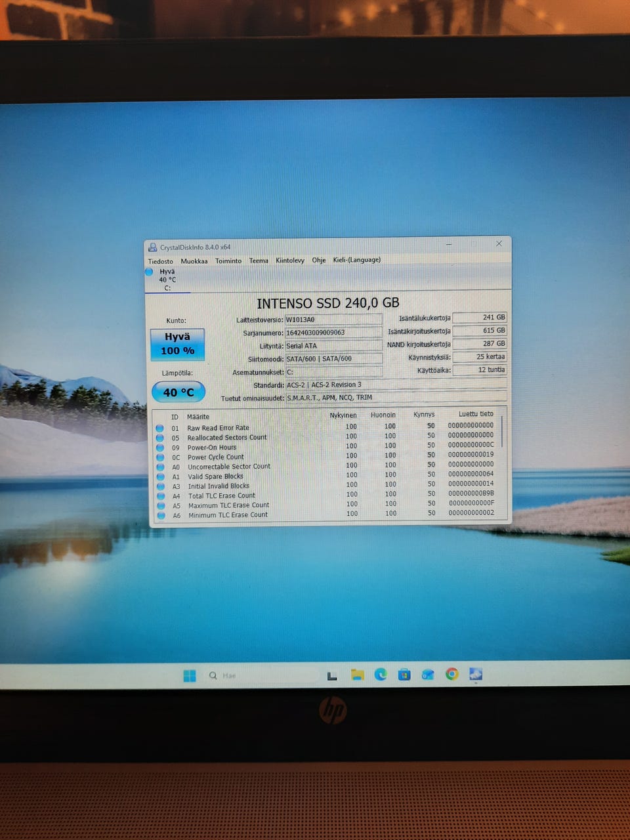Click status circle of Maximum TLC Erase Count row
Screen dimensions: 630x840
tap(161, 506)
